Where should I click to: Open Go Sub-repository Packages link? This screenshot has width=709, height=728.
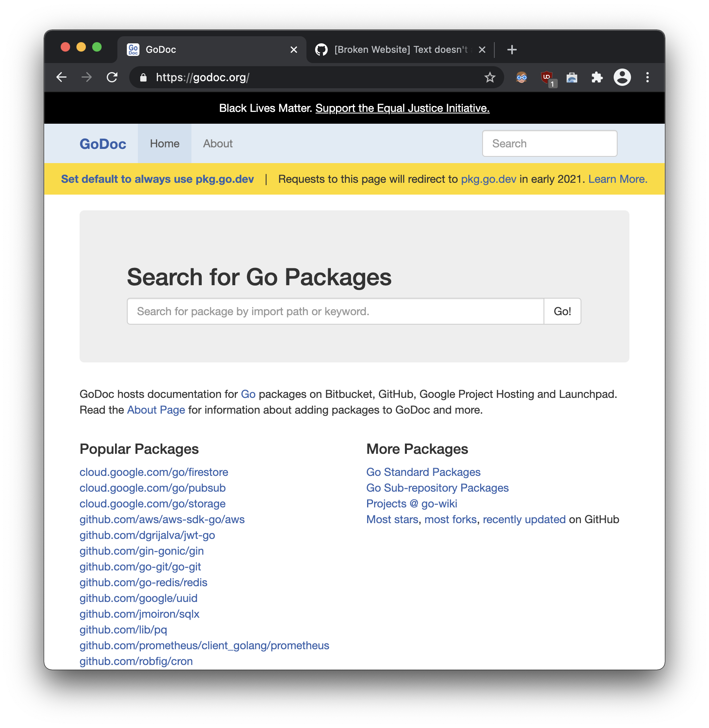[x=438, y=488]
